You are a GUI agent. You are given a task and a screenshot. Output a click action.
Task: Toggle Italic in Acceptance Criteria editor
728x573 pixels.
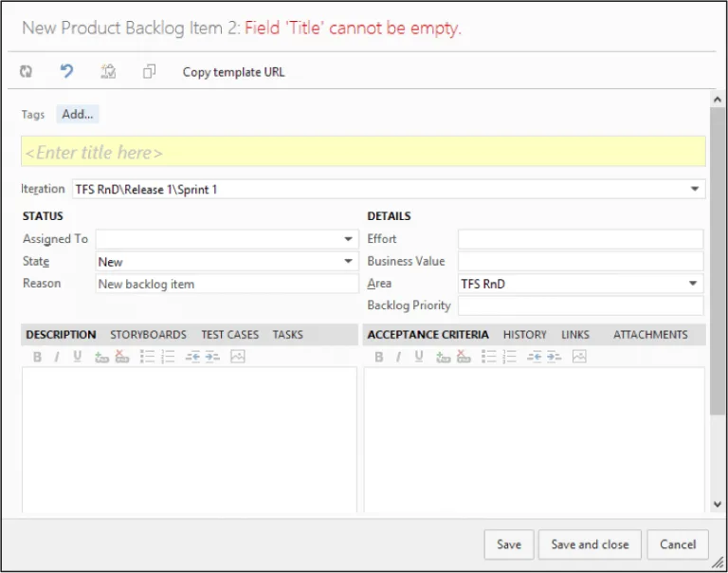398,357
